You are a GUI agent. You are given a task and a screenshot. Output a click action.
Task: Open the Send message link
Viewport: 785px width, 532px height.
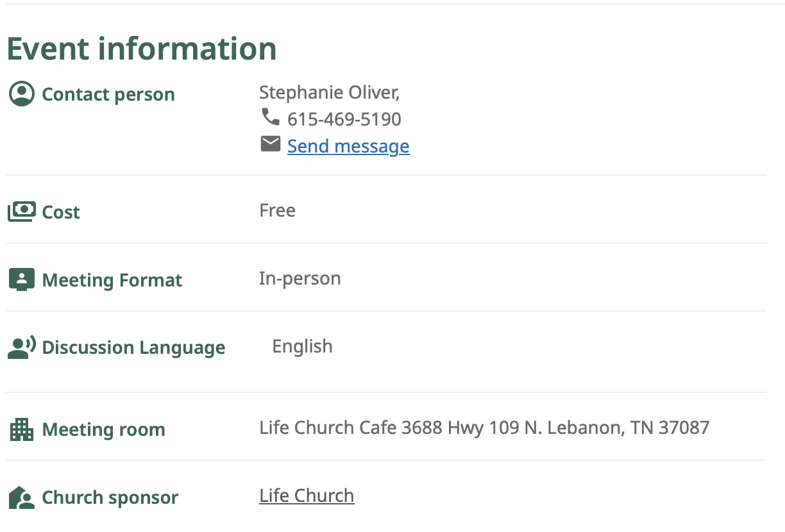tap(348, 146)
